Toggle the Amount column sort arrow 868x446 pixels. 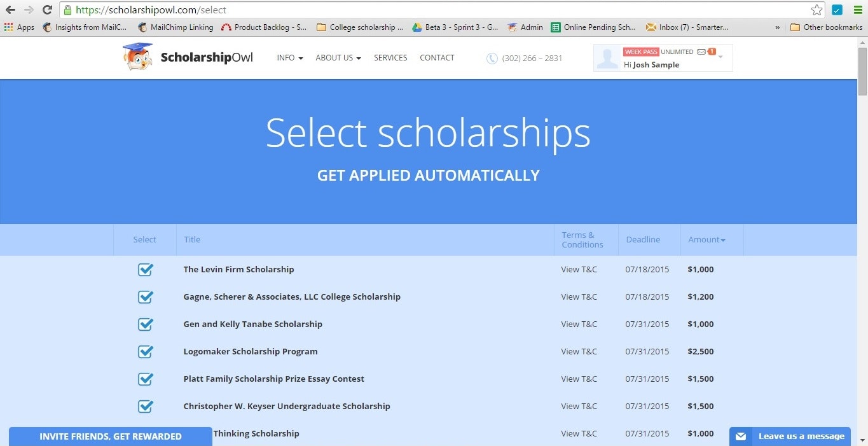724,239
